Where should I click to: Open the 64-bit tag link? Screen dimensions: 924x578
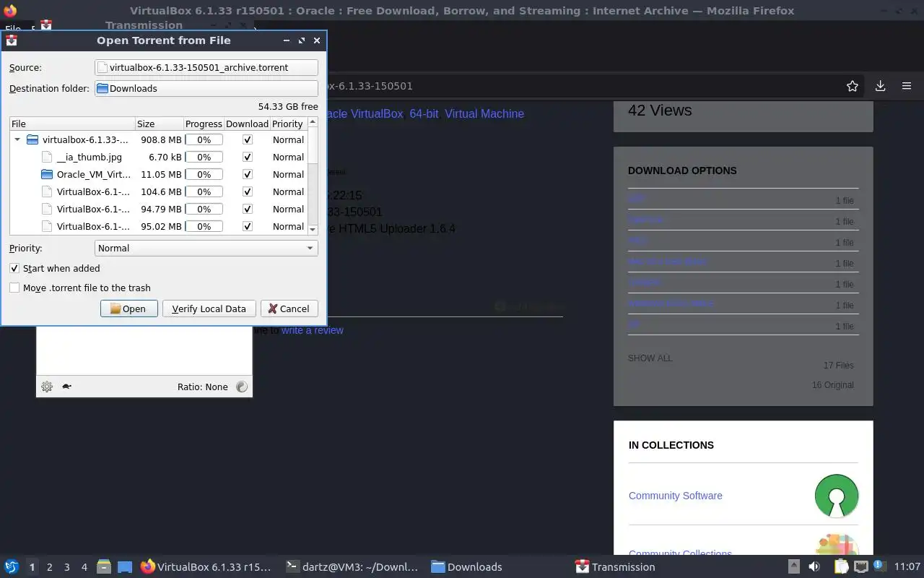click(x=424, y=113)
